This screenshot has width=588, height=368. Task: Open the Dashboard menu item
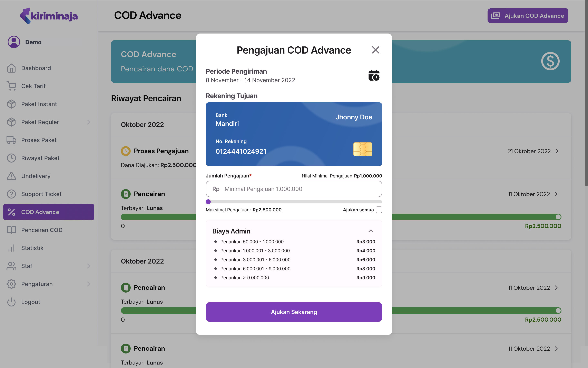pyautogui.click(x=49, y=68)
